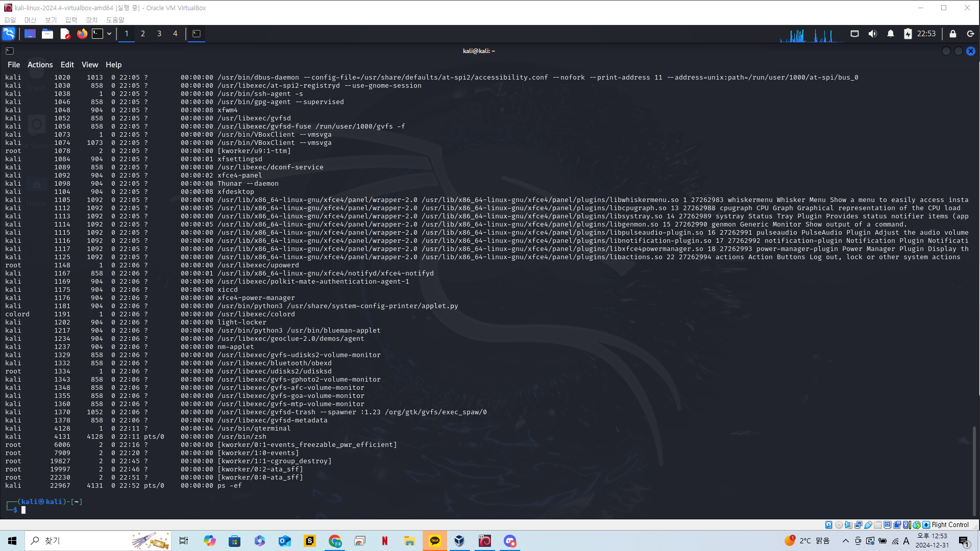Open the terminal Help menu
Screen dimensions: 980x551
point(113,65)
